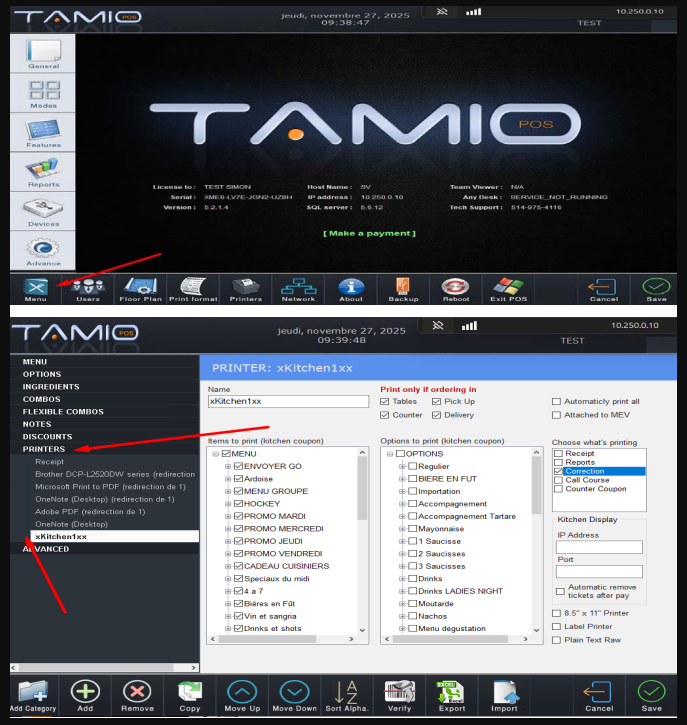Click the Kitchen Display IP Address field
Image resolution: width=687 pixels, height=725 pixels.
pos(599,547)
